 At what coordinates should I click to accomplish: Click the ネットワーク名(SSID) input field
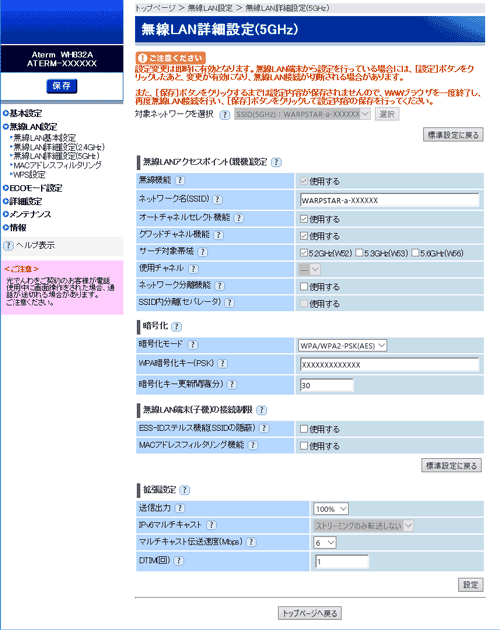389,200
